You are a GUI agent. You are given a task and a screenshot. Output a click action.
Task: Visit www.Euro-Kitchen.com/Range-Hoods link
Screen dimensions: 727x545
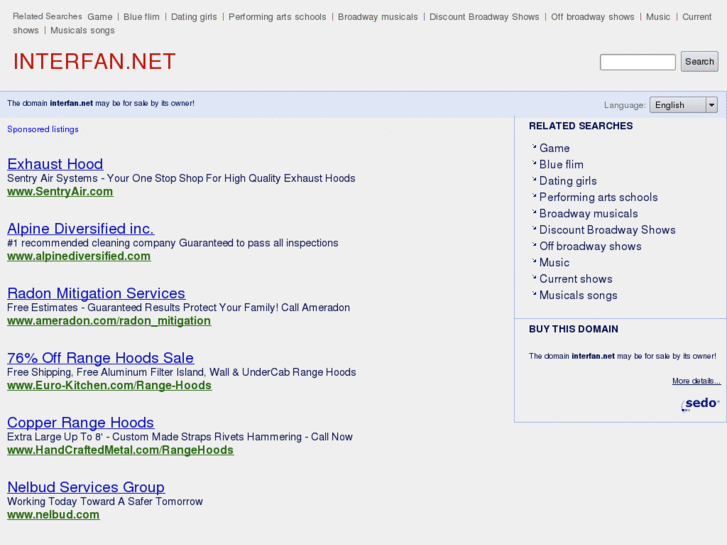click(109, 385)
